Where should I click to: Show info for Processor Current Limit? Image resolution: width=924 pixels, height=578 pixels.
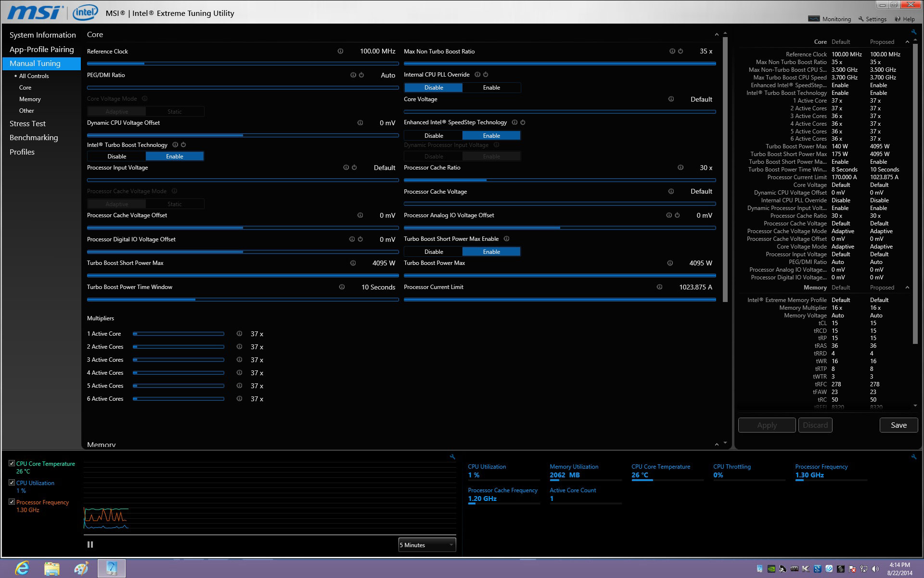click(x=659, y=287)
